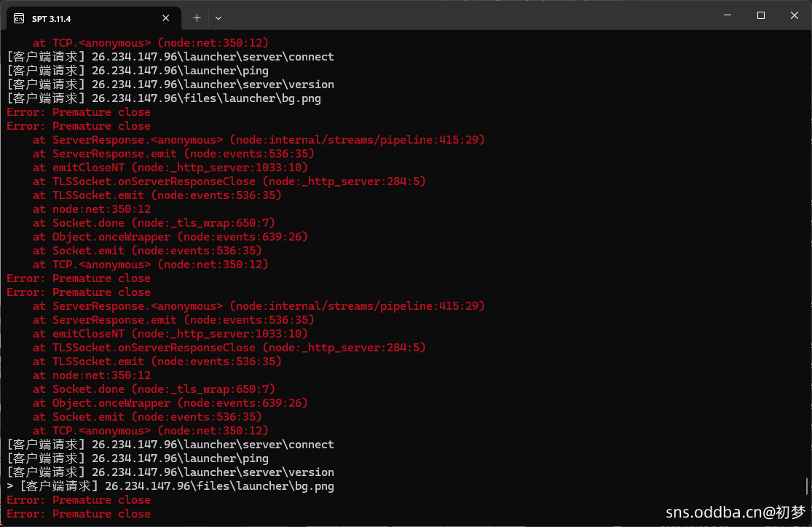The image size is (812, 527).
Task: Open a new tab with the plus button
Action: (197, 17)
